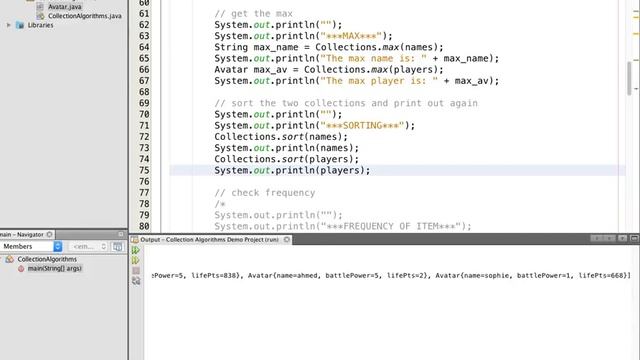Rerun the project with the green arrow
This screenshot has width=640, height=360.
136,250
